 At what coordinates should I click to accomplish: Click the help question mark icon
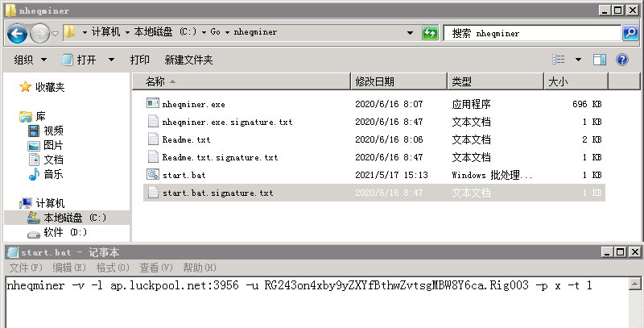point(621,60)
